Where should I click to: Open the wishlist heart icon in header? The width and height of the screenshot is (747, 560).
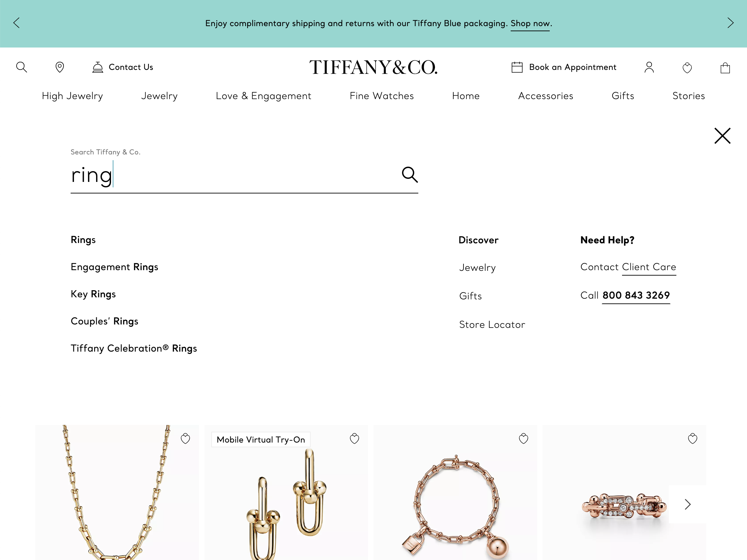pyautogui.click(x=687, y=68)
